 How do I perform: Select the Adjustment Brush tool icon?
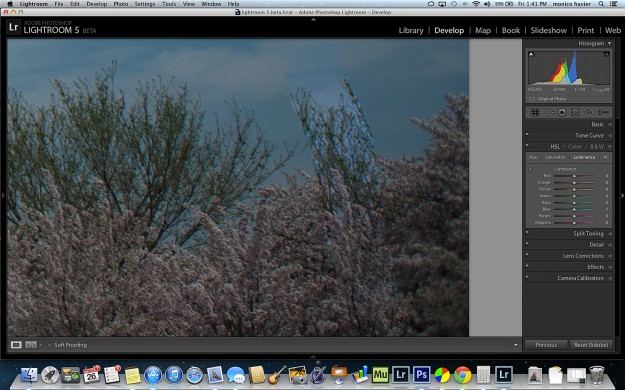click(603, 112)
